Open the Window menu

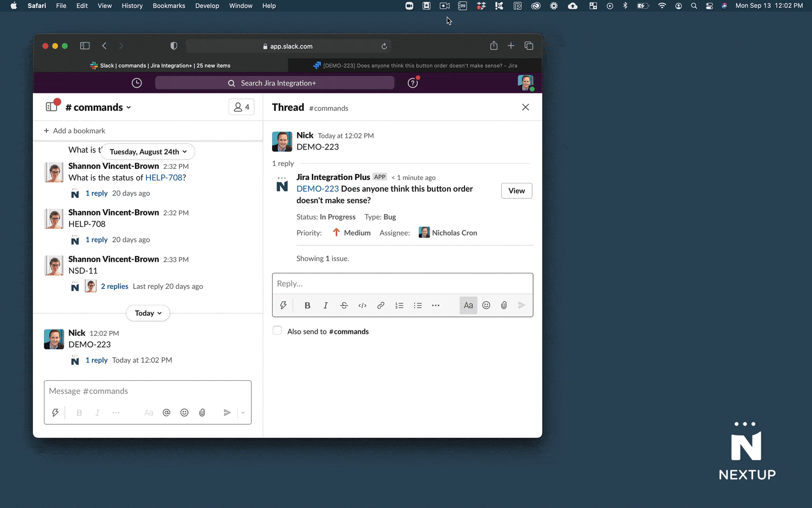point(241,6)
